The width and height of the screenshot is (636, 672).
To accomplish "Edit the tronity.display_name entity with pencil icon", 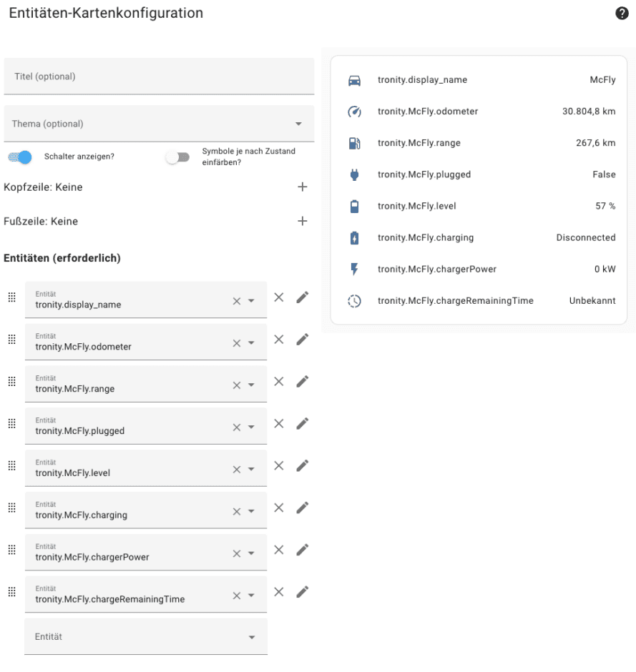I will [302, 297].
